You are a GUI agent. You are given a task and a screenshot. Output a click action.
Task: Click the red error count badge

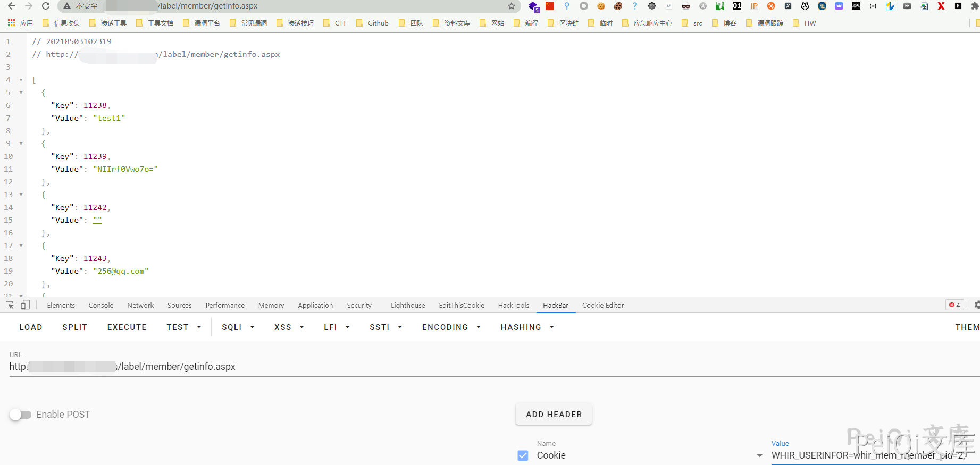[954, 305]
